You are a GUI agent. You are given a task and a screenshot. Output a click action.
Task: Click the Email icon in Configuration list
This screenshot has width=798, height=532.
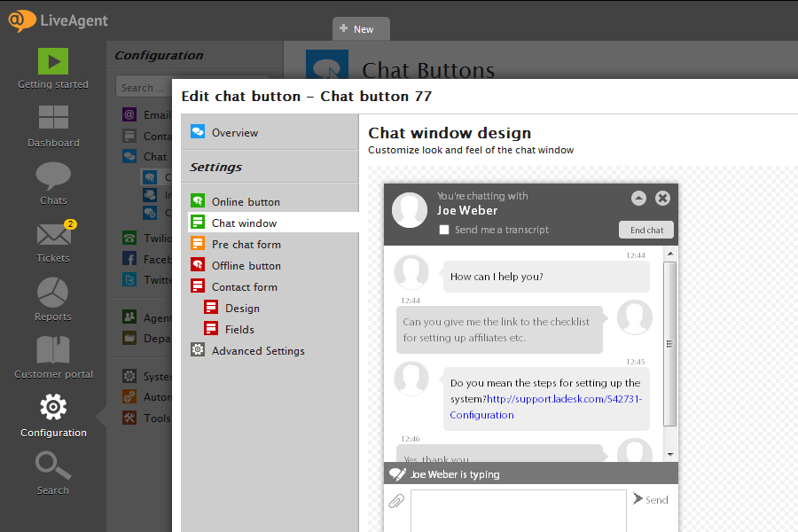(129, 114)
